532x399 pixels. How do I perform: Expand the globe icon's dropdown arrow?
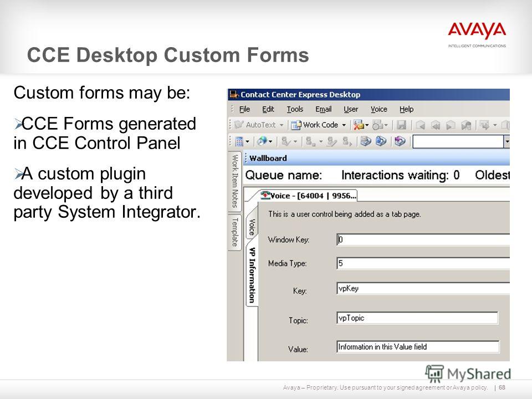(270, 141)
